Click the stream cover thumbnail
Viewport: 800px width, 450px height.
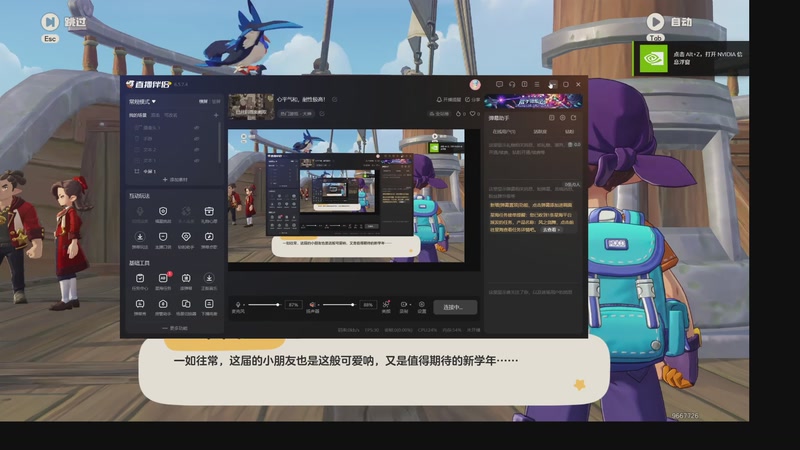pyautogui.click(x=251, y=106)
